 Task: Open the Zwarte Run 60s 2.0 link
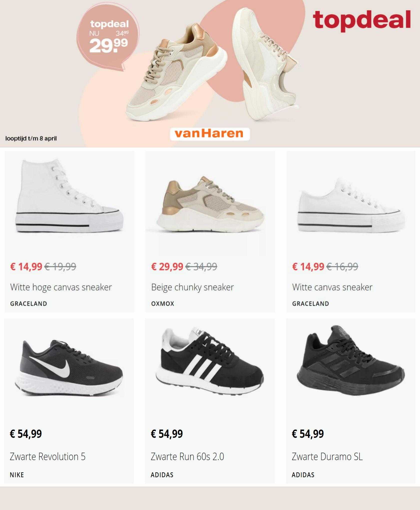[x=187, y=457]
